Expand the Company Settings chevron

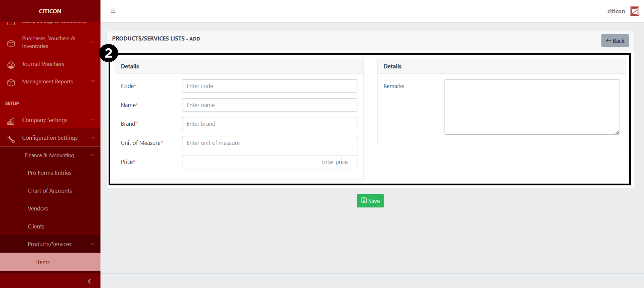93,120
